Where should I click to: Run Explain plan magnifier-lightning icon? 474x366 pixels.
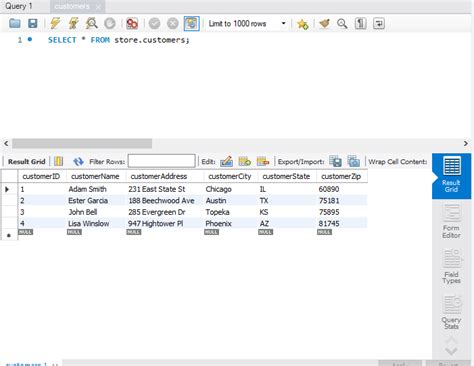91,23
